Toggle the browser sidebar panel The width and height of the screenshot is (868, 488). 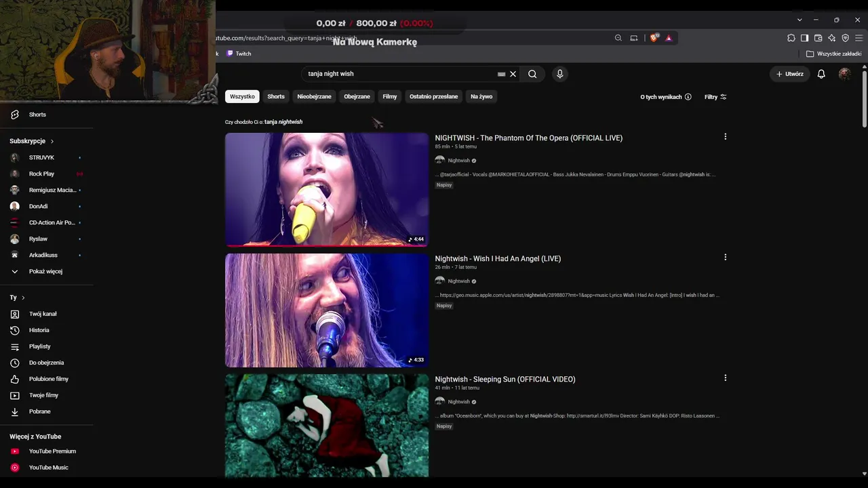[x=804, y=38]
